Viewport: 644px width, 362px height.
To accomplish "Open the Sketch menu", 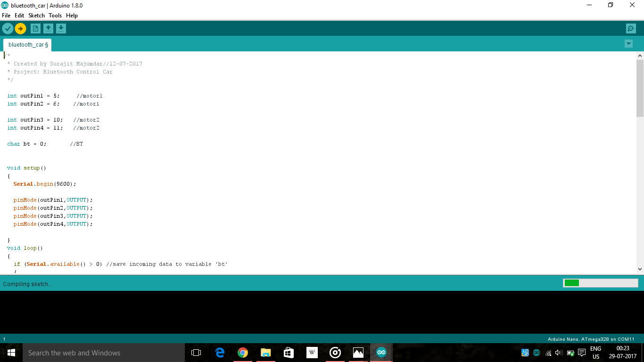I will pos(36,15).
